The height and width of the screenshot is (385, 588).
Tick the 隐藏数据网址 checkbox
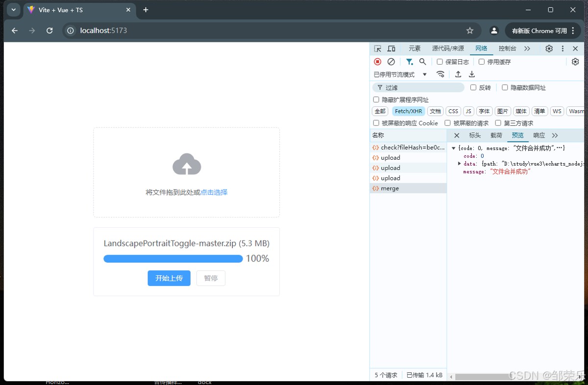pos(505,88)
